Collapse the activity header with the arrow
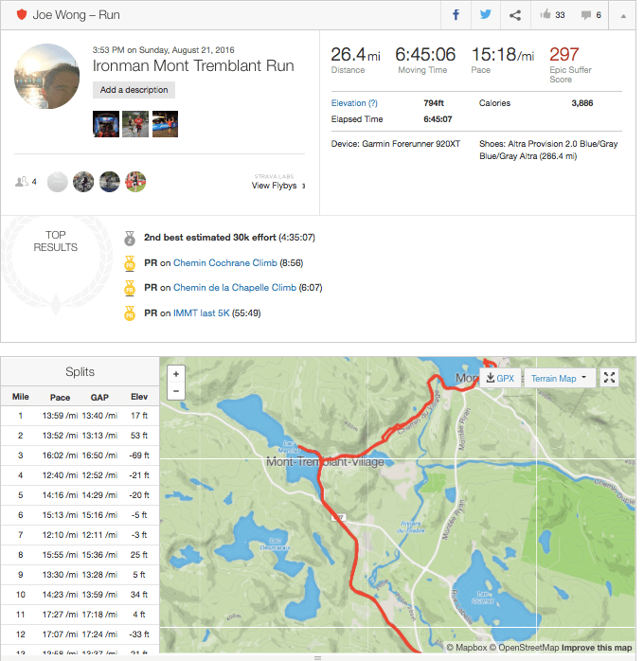This screenshot has height=661, width=644. [623, 15]
